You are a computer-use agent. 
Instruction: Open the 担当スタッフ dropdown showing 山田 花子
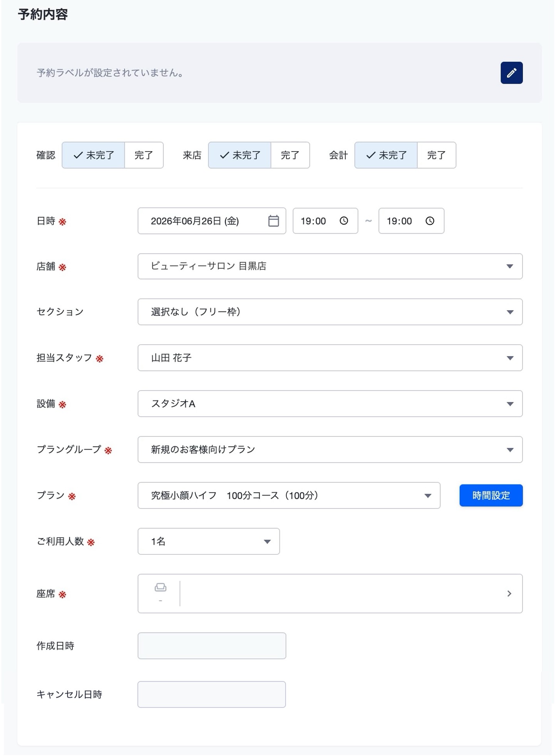point(330,358)
